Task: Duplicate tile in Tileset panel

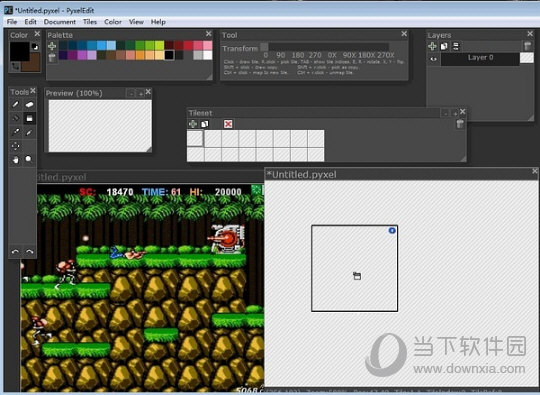Action: click(205, 124)
